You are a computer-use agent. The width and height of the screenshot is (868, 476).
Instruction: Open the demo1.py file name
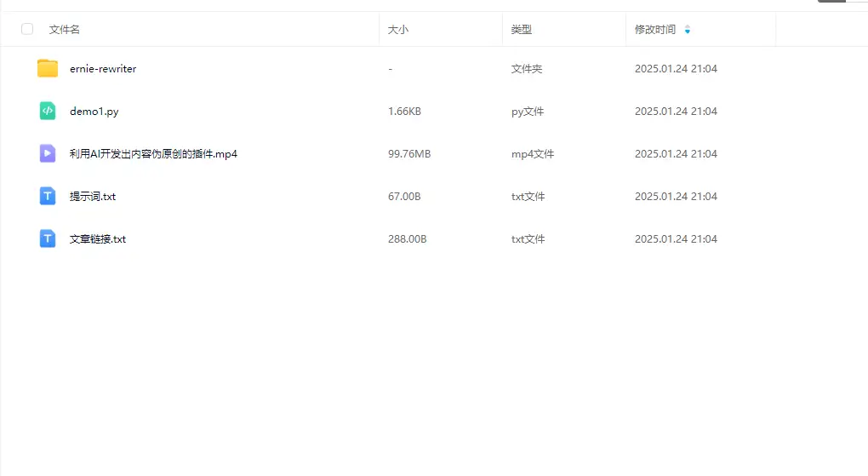point(89,112)
